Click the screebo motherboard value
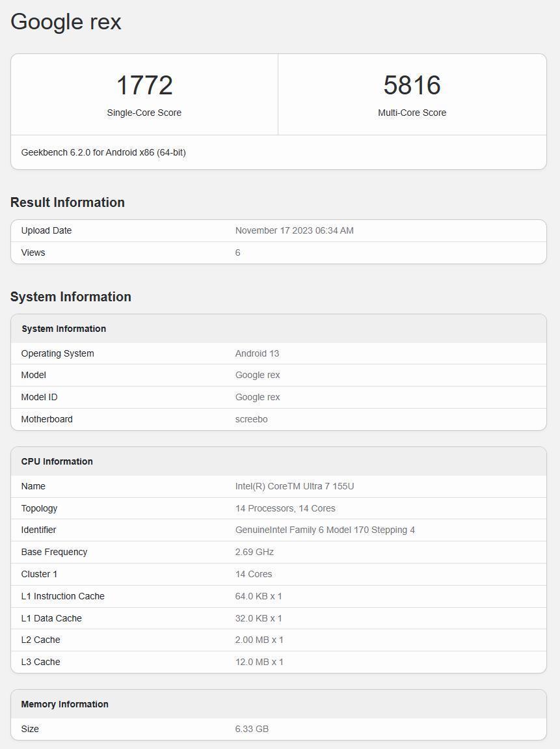Screen dimensions: 560x749 pos(251,419)
